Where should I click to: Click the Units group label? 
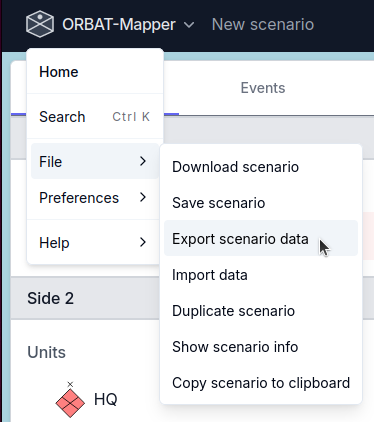point(46,352)
